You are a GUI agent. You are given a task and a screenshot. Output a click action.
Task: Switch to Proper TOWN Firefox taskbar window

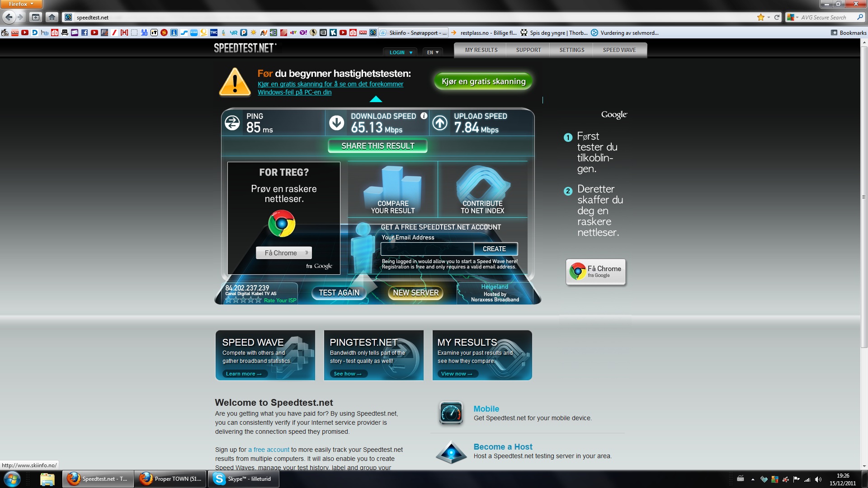coord(171,479)
